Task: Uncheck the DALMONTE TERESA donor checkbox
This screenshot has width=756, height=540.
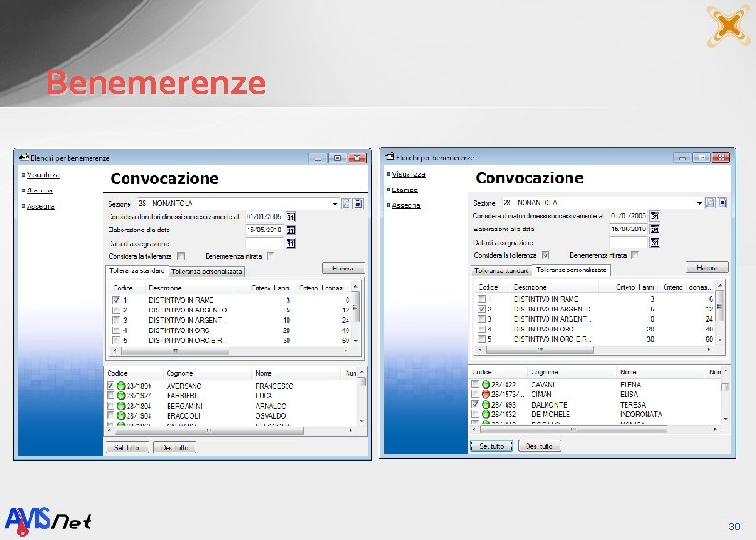Action: pyautogui.click(x=475, y=404)
